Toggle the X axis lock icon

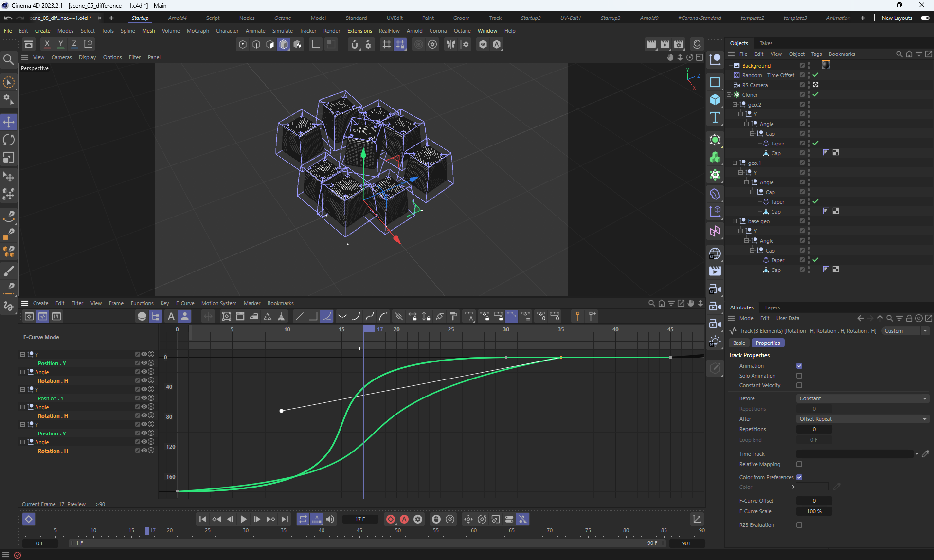(x=47, y=44)
